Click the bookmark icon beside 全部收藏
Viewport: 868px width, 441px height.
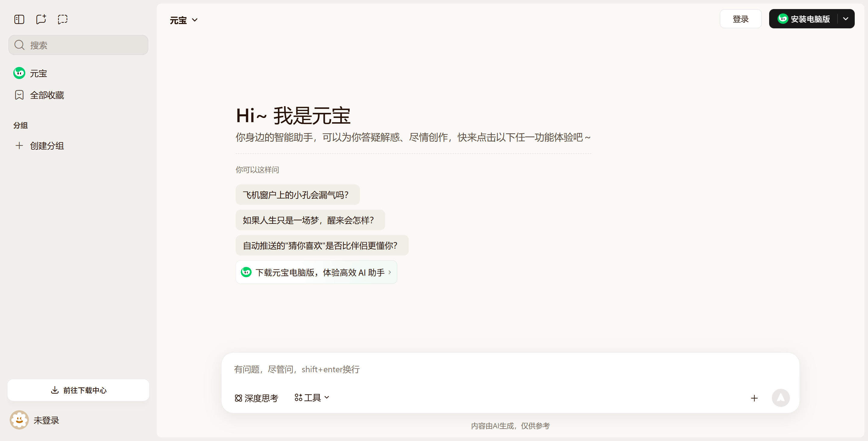coord(19,95)
